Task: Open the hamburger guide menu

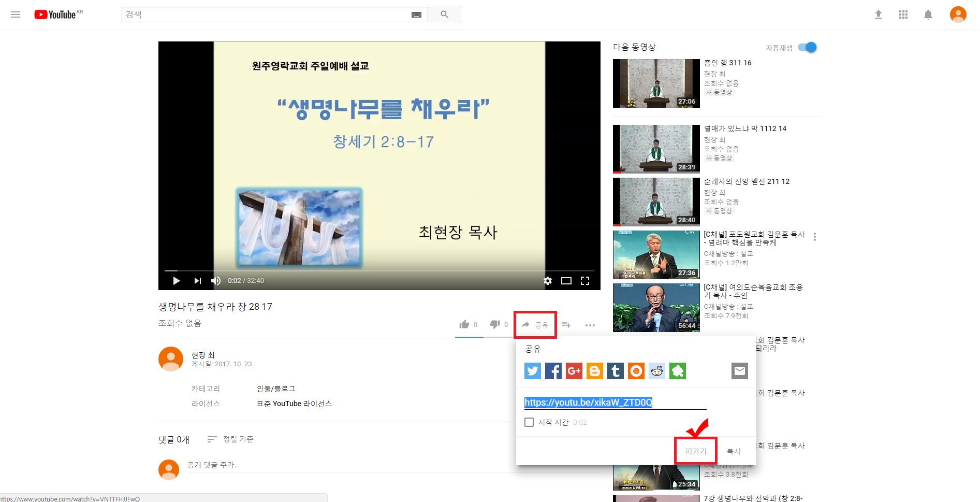Action: tap(16, 15)
